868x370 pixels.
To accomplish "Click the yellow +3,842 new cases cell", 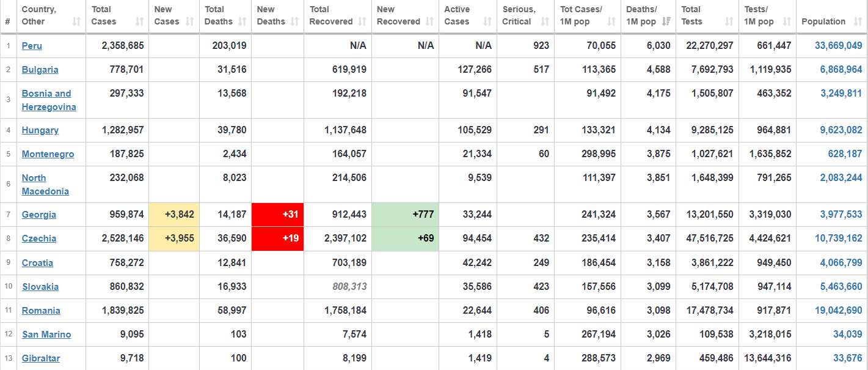I will pos(174,215).
